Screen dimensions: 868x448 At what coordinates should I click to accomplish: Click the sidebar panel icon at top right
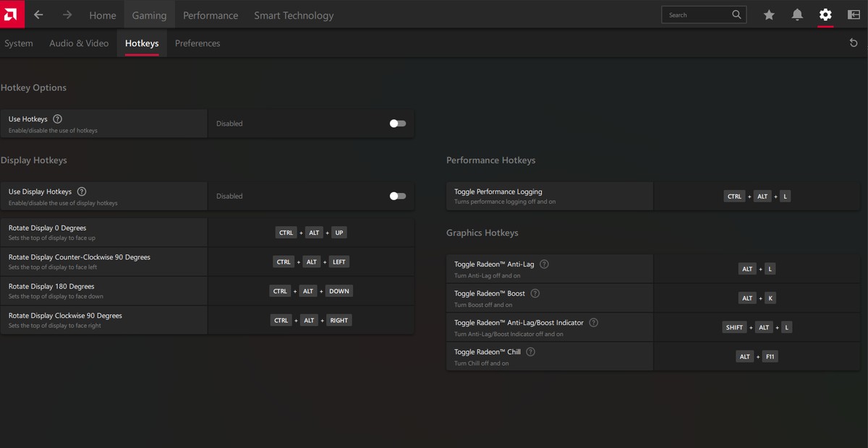tap(854, 15)
